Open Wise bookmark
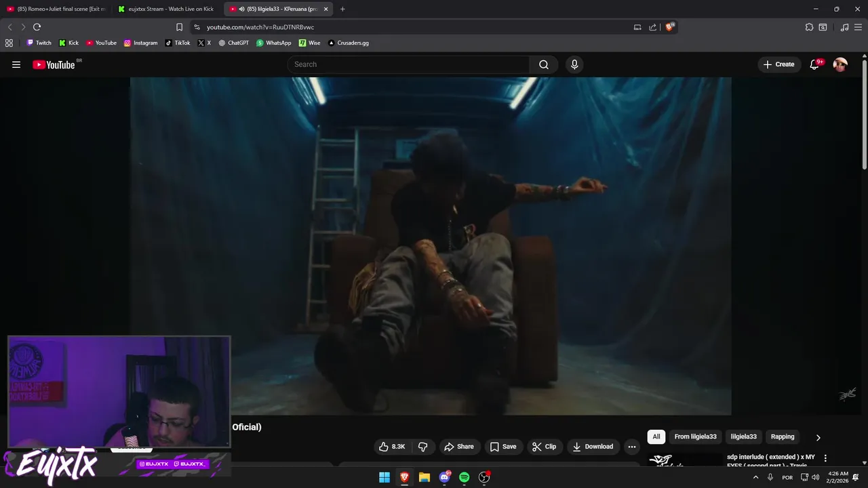 pos(309,43)
